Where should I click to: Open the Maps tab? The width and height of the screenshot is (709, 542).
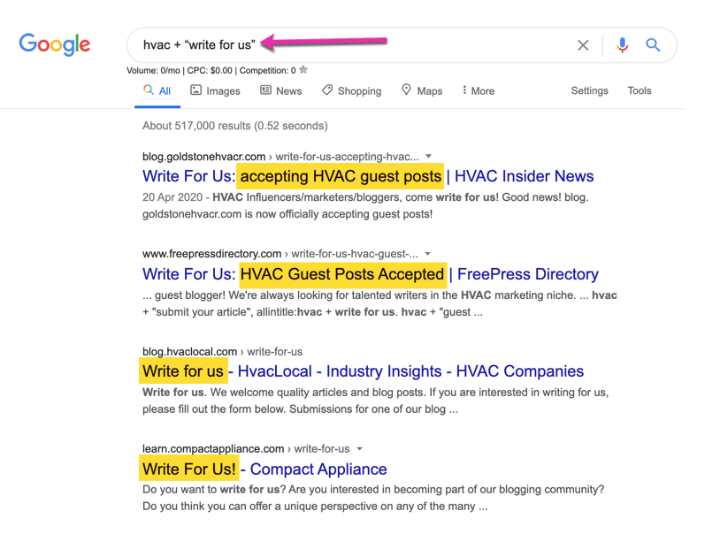(422, 91)
